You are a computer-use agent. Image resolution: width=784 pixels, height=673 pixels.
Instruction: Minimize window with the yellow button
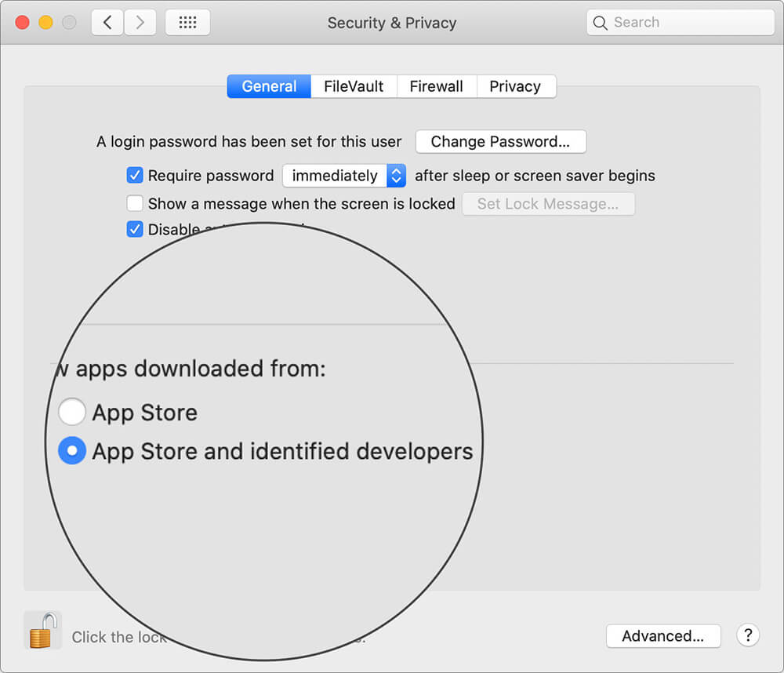[46, 23]
